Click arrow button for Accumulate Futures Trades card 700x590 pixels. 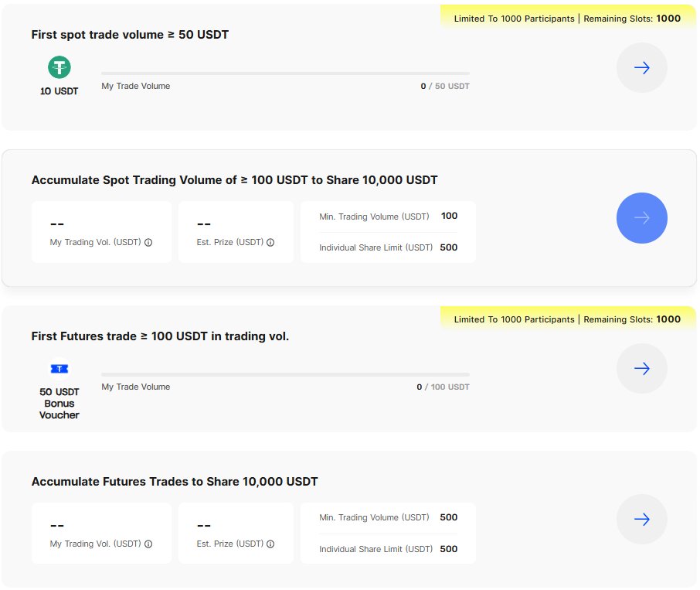[x=641, y=519]
